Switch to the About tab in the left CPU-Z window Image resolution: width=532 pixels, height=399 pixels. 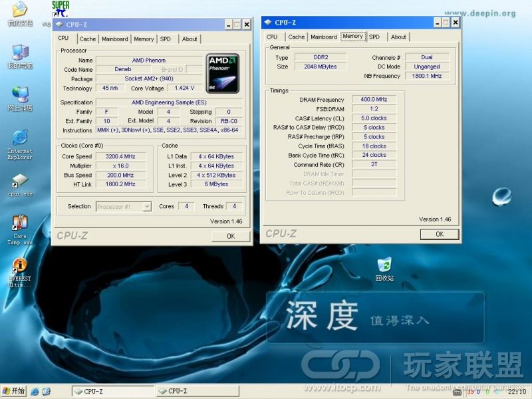[x=190, y=39]
